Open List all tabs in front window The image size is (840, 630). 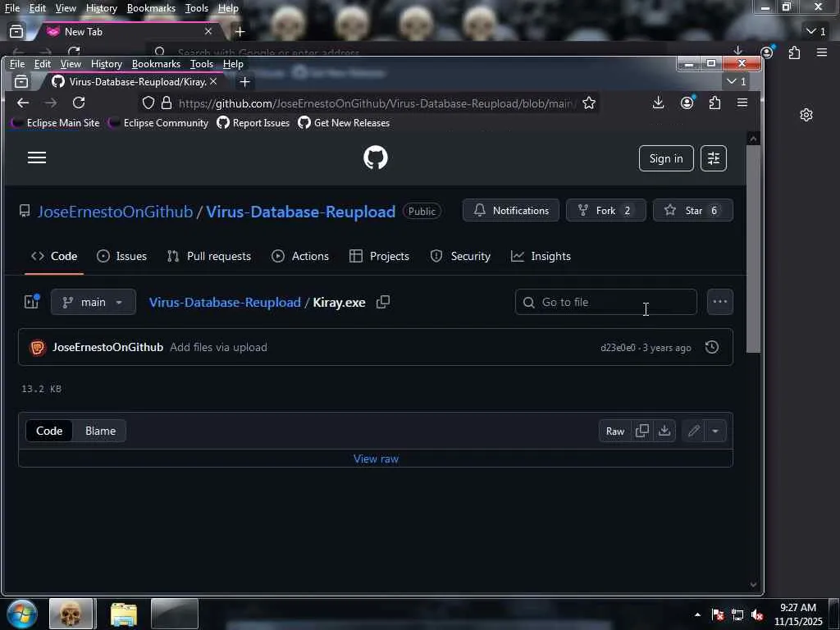(x=737, y=81)
